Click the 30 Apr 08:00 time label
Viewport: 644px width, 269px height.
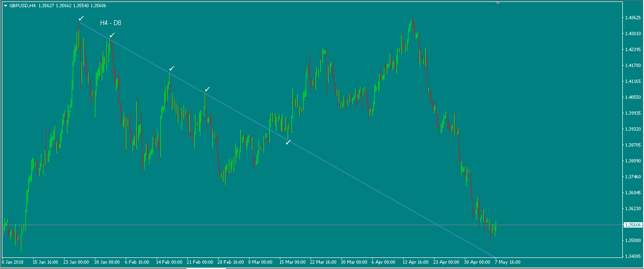click(477, 262)
